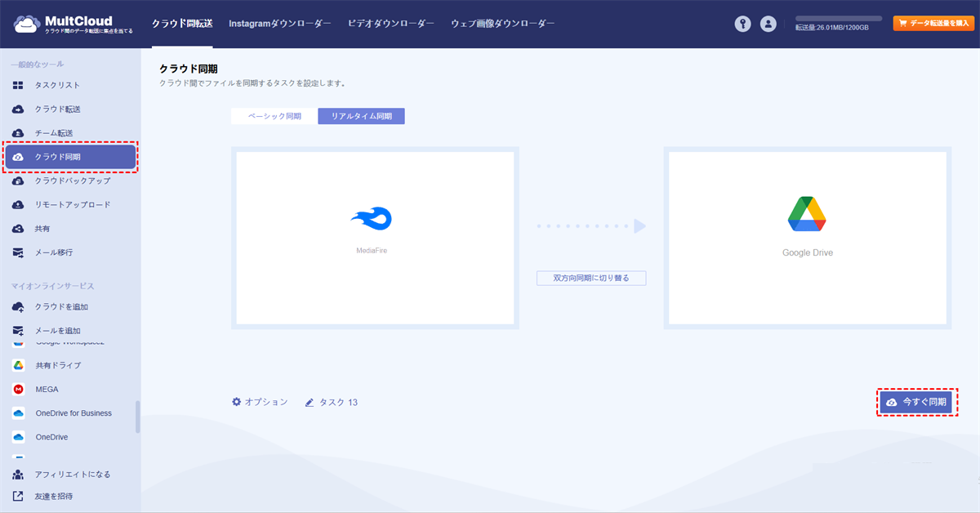Viewport: 980px width, 513px height.
Task: Select ベーシック同期 tab
Action: point(274,116)
